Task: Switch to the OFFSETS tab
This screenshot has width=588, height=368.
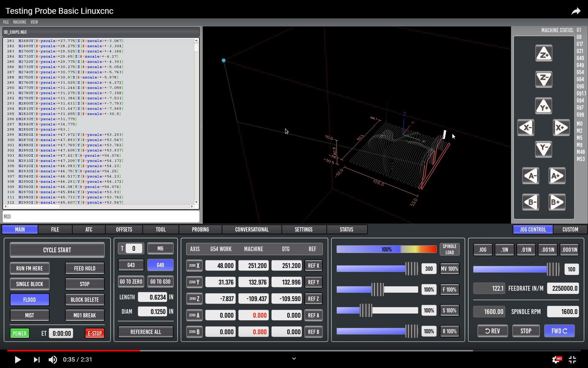Action: [x=124, y=229]
